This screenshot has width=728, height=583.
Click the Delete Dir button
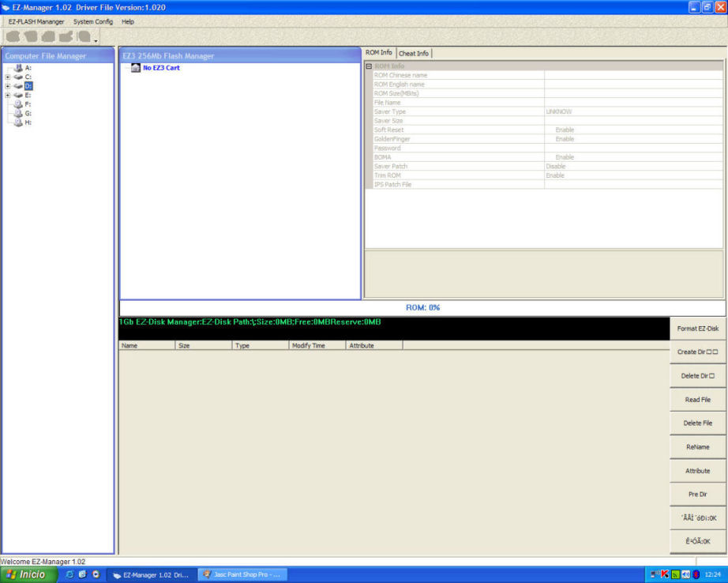pyautogui.click(x=697, y=376)
